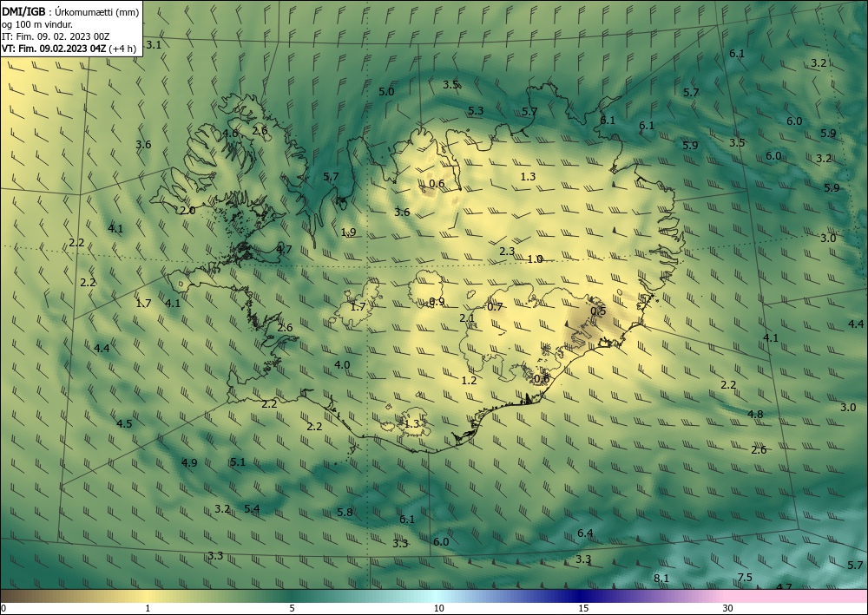Click the color scale label '5'
Screen dimensions: 868x615
292,608
